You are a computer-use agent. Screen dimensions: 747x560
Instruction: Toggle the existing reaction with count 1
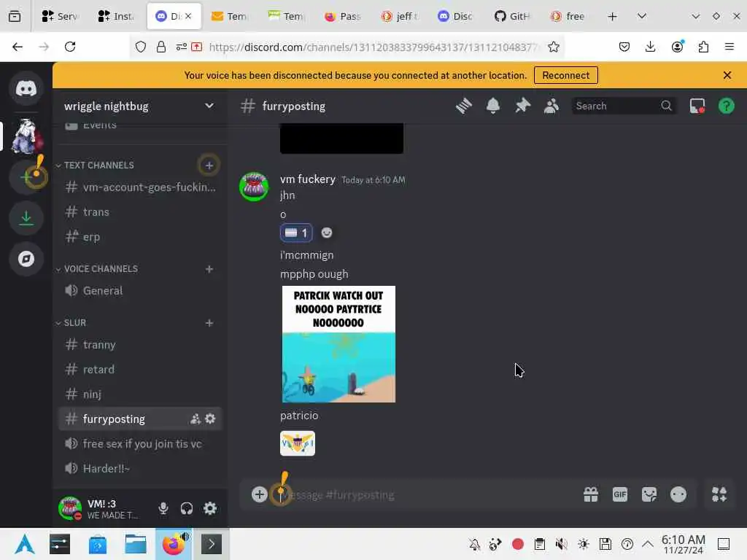(296, 233)
